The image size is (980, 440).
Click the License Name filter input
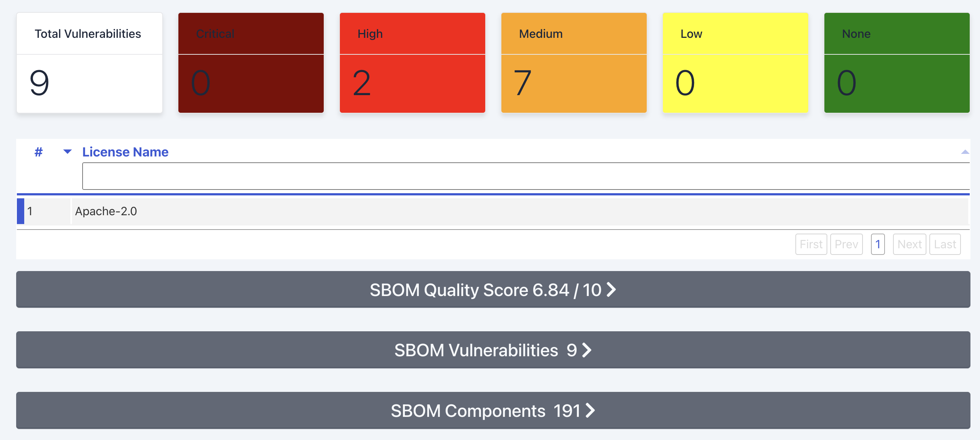pos(525,176)
